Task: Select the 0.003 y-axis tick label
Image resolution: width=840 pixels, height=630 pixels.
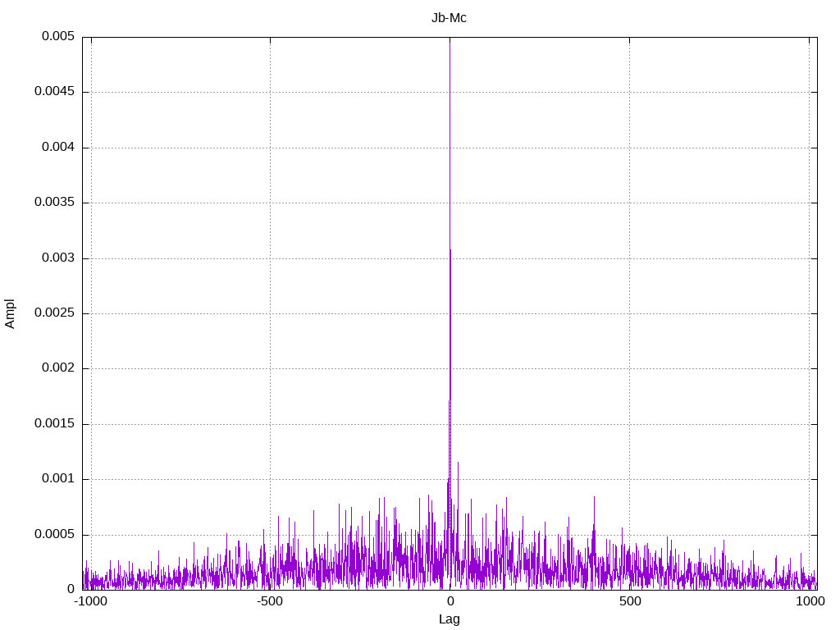Action: click(x=57, y=258)
